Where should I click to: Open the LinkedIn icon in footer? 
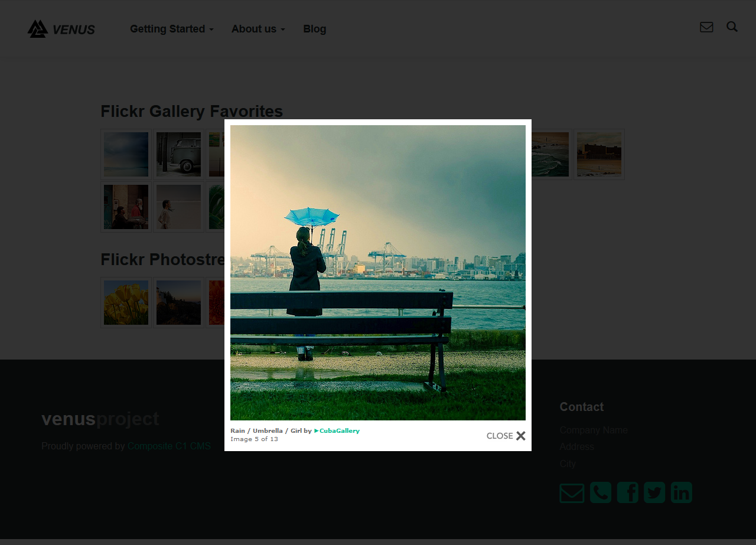[682, 492]
